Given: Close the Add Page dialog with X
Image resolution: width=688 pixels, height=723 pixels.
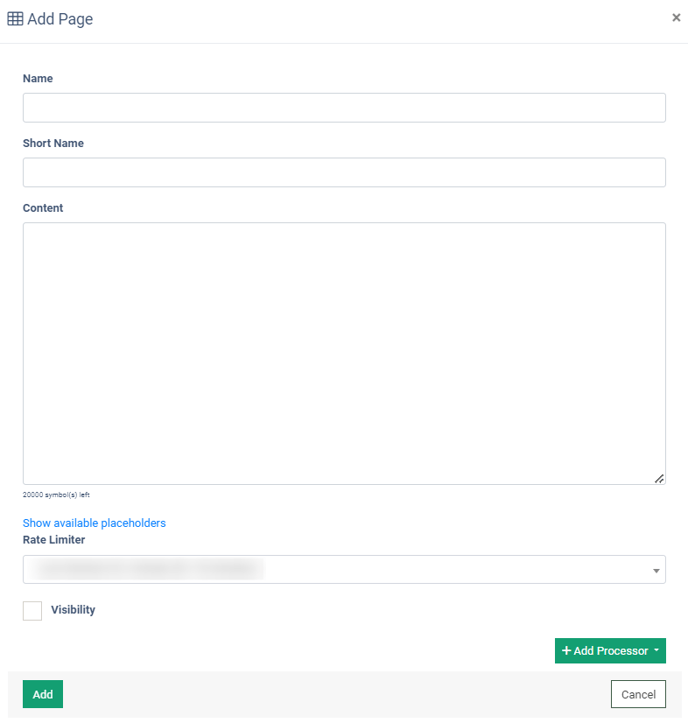Looking at the screenshot, I should (676, 18).
